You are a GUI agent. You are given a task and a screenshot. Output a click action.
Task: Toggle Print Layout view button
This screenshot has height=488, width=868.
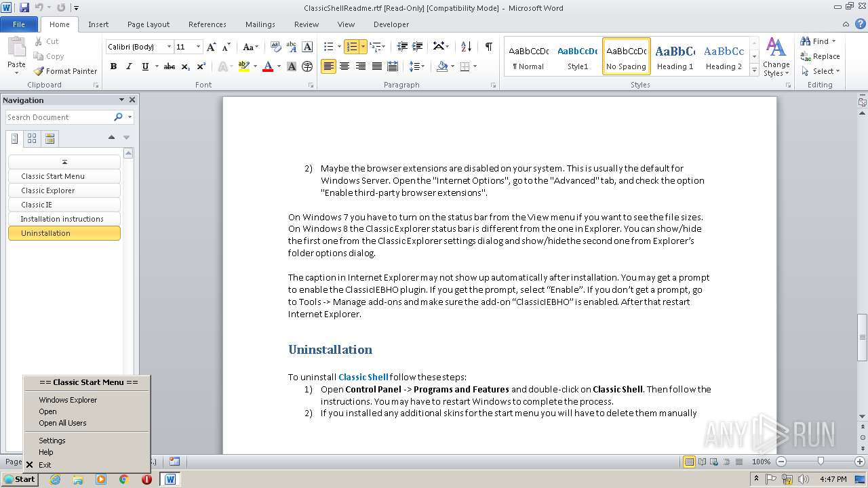tap(690, 462)
